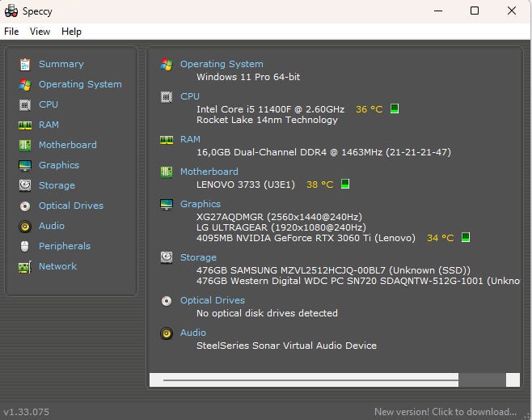Click the Windows flag icon in summary panel
This screenshot has width=532, height=420.
pos(167,65)
